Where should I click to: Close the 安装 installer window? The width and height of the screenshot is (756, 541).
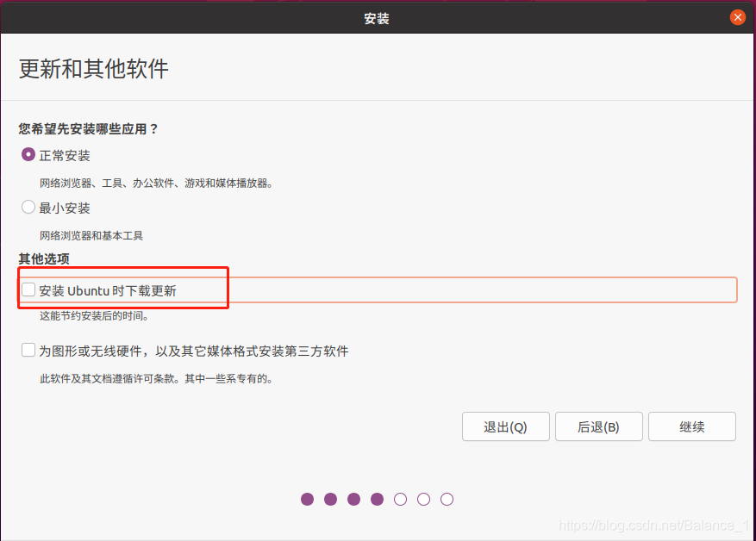(737, 17)
